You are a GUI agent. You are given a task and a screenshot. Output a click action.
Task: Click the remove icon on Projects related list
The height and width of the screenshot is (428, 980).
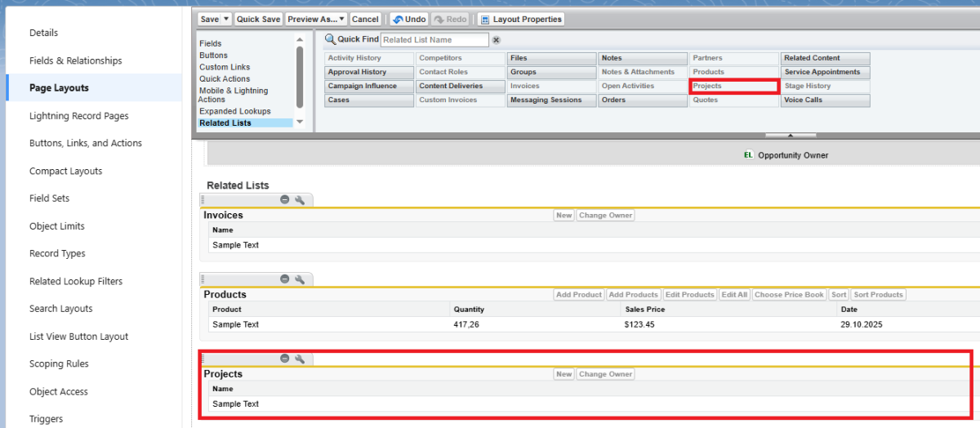click(x=285, y=359)
